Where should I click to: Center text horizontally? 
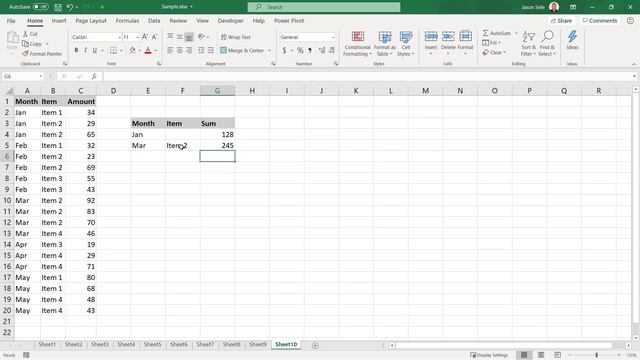point(180,50)
